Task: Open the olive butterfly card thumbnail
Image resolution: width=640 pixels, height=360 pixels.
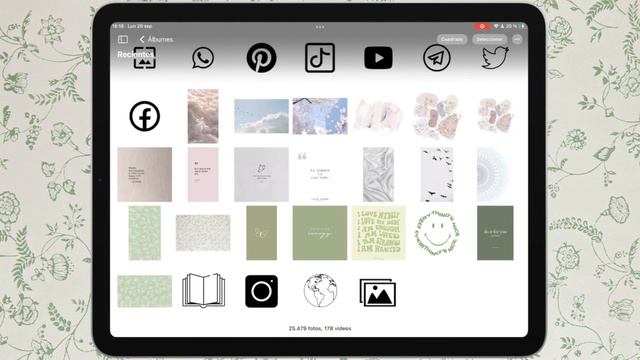Action: click(261, 233)
